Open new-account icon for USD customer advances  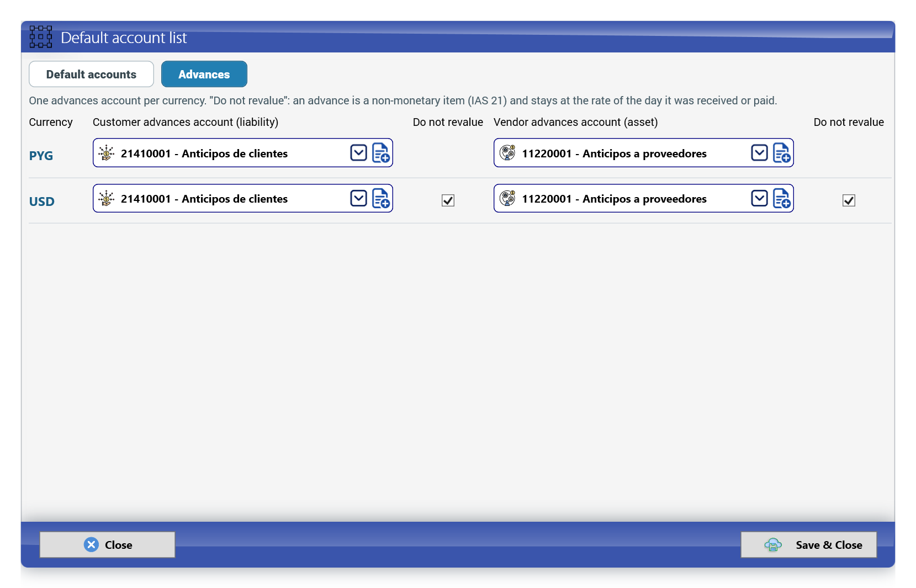[381, 198]
